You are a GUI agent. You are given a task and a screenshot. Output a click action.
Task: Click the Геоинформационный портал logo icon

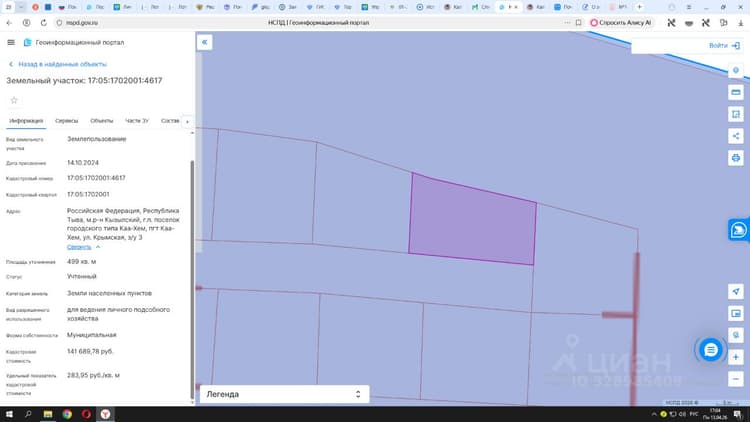pos(27,43)
